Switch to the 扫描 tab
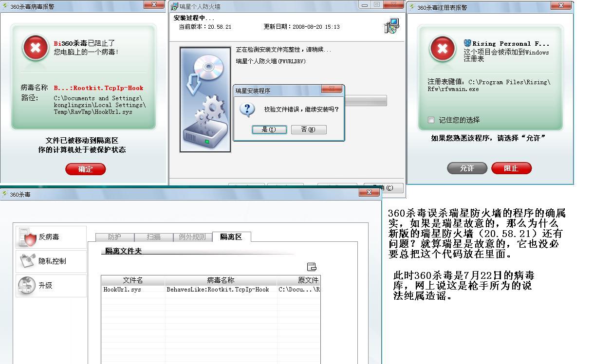 click(x=154, y=237)
